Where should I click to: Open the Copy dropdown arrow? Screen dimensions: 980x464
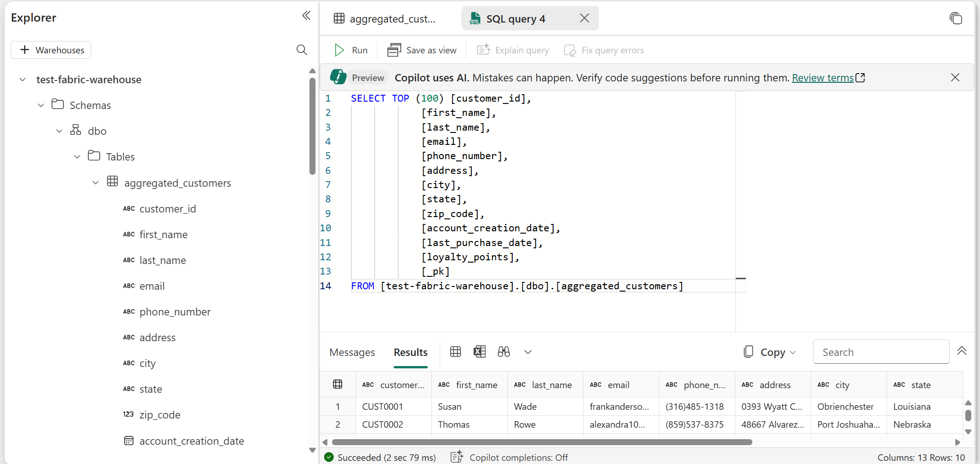point(792,352)
